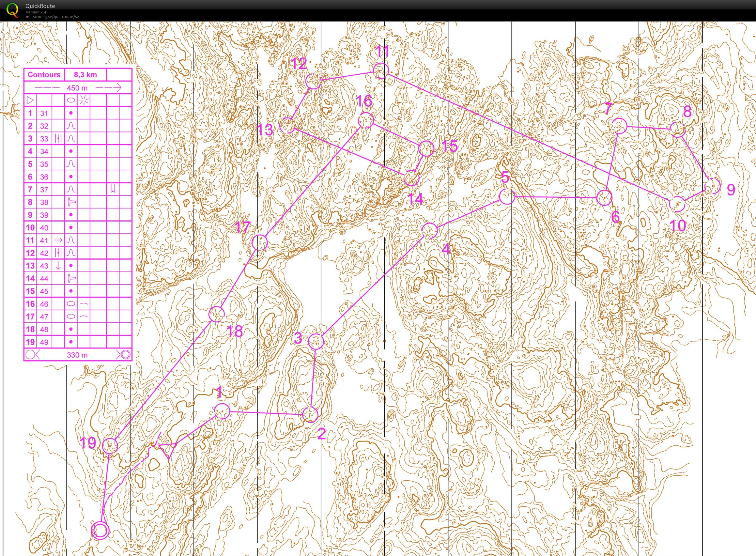Screen dimensions: 756x556
Task: Click the number 15 label on the map
Action: (449, 146)
